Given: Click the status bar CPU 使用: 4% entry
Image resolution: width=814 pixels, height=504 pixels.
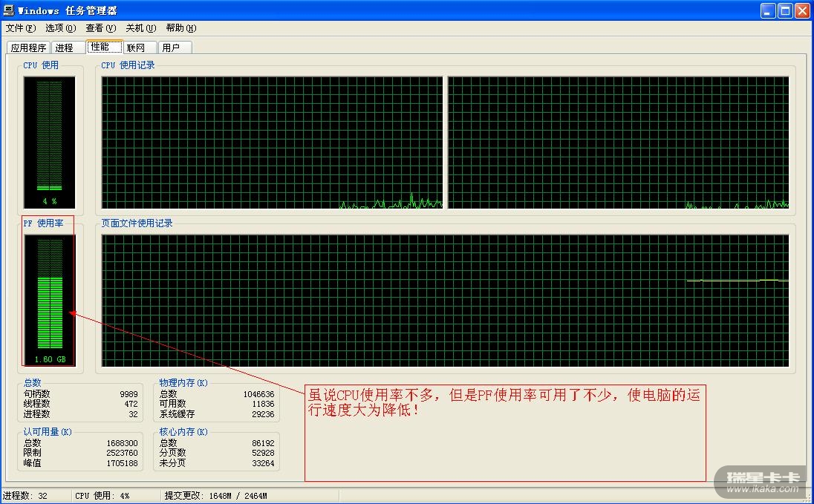Looking at the screenshot, I should [x=102, y=496].
